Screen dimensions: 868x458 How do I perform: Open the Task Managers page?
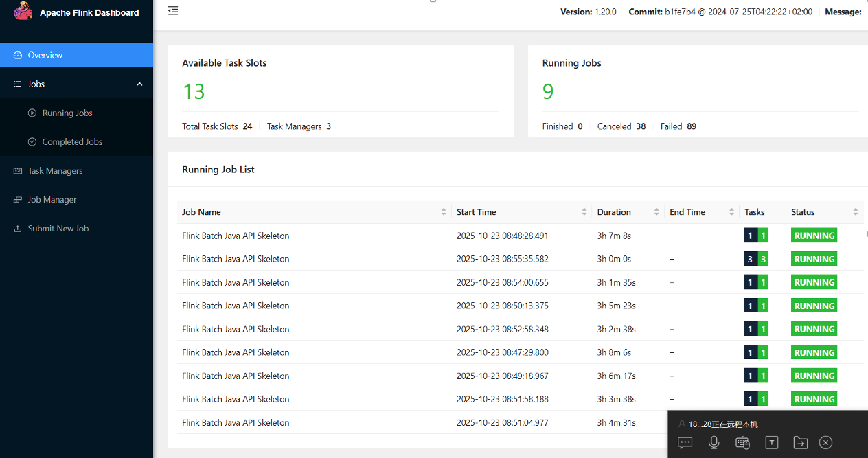click(x=55, y=170)
